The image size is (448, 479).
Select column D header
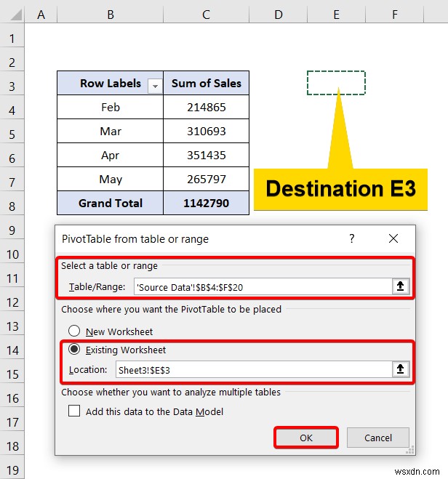[278, 15]
